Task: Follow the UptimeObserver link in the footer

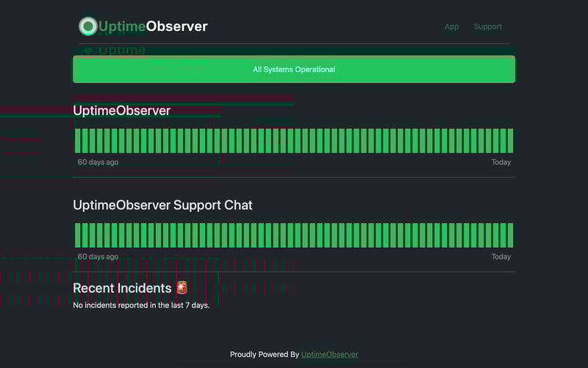Action: (329, 355)
